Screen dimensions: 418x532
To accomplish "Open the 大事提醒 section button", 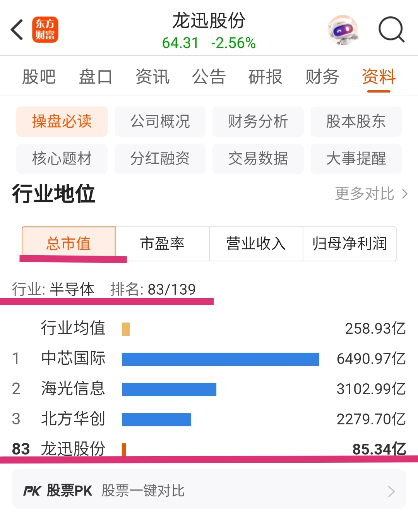I will (356, 158).
